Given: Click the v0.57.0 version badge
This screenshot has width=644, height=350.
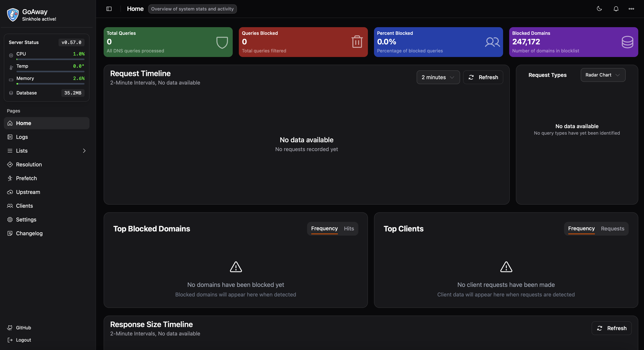Looking at the screenshot, I should point(72,42).
